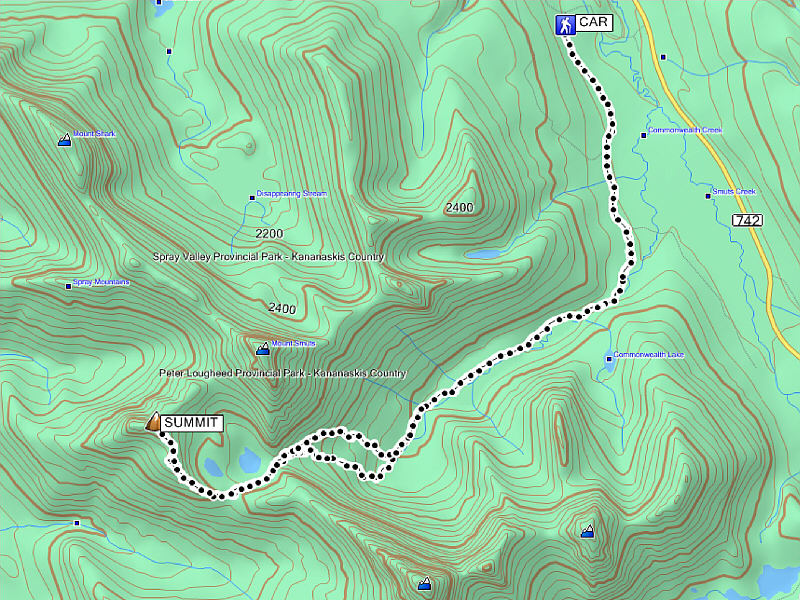Image resolution: width=800 pixels, height=600 pixels.
Task: Click the 742 highway shield
Action: click(x=746, y=219)
